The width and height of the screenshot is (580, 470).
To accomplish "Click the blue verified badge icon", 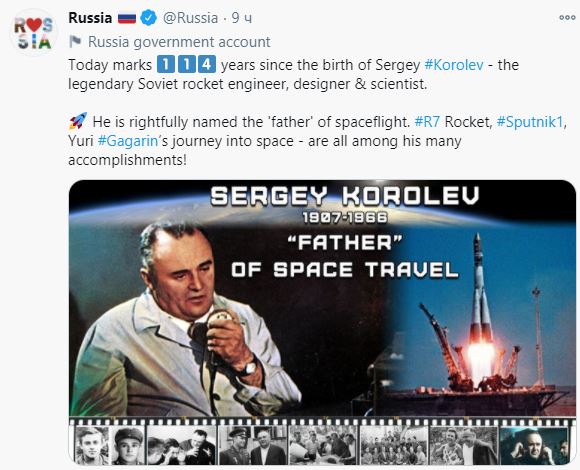I will tap(149, 18).
